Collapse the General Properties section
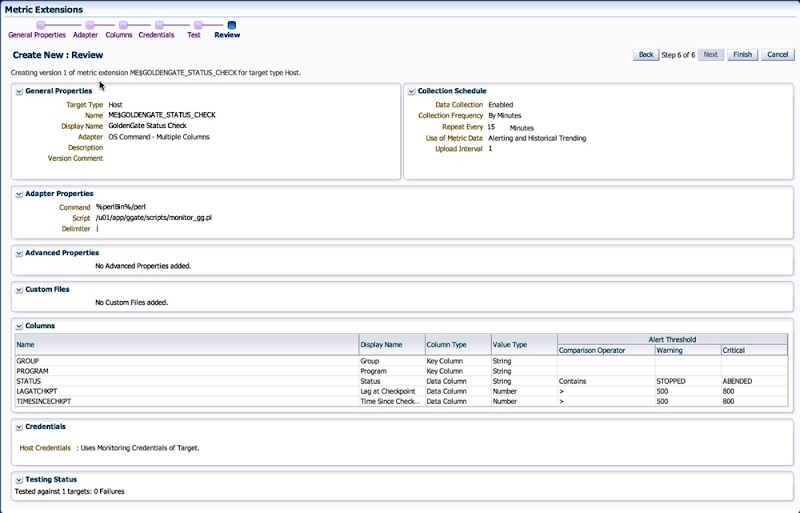The width and height of the screenshot is (800, 513). pyautogui.click(x=19, y=91)
